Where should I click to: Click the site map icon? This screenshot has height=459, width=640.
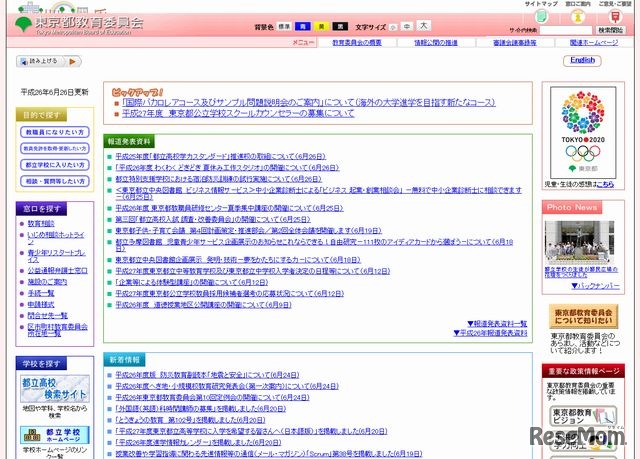(x=541, y=16)
